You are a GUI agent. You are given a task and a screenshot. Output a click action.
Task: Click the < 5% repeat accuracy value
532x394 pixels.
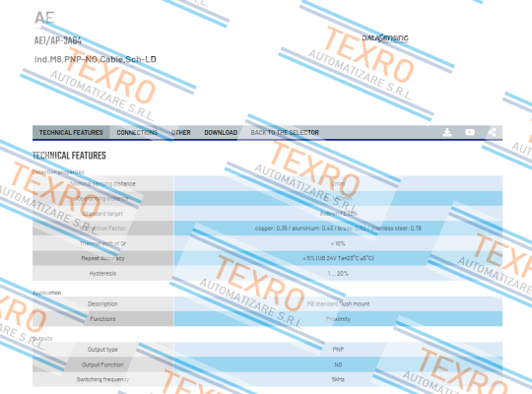click(x=338, y=258)
